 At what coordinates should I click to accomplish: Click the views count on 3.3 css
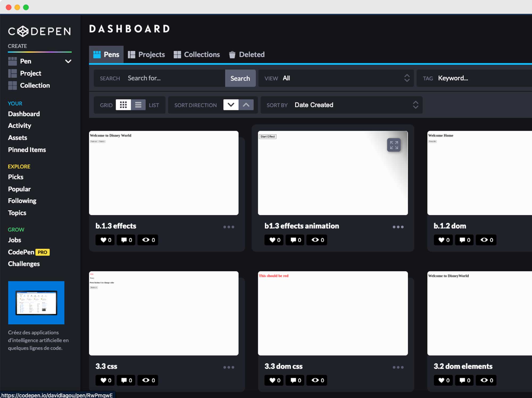coord(148,380)
